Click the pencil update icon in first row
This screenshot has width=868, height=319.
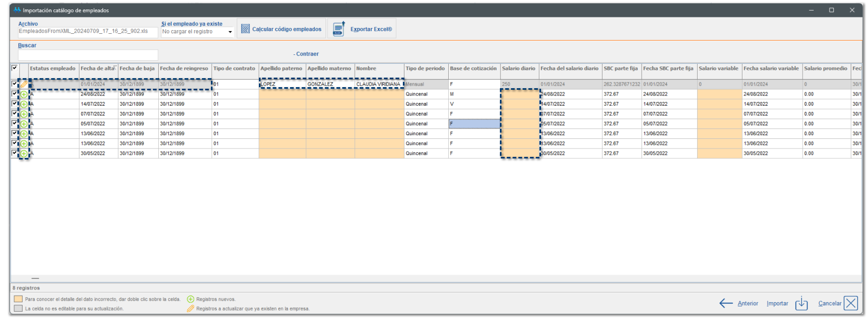24,85
